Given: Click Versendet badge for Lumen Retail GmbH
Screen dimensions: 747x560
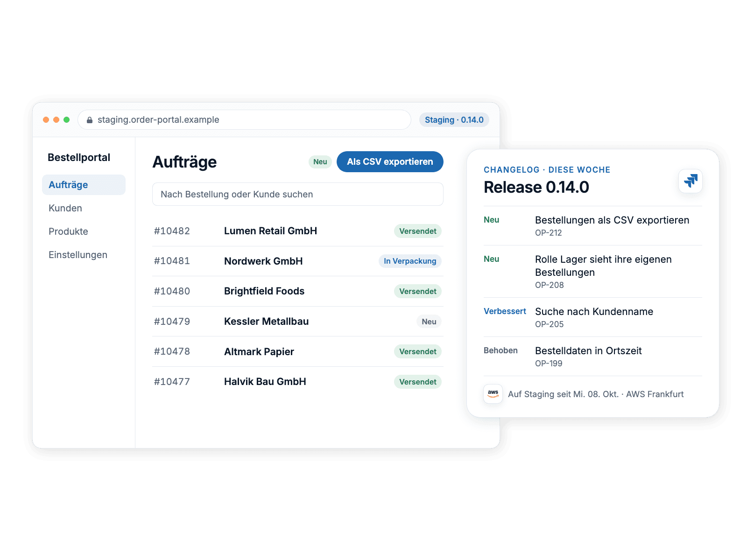Looking at the screenshot, I should [418, 231].
